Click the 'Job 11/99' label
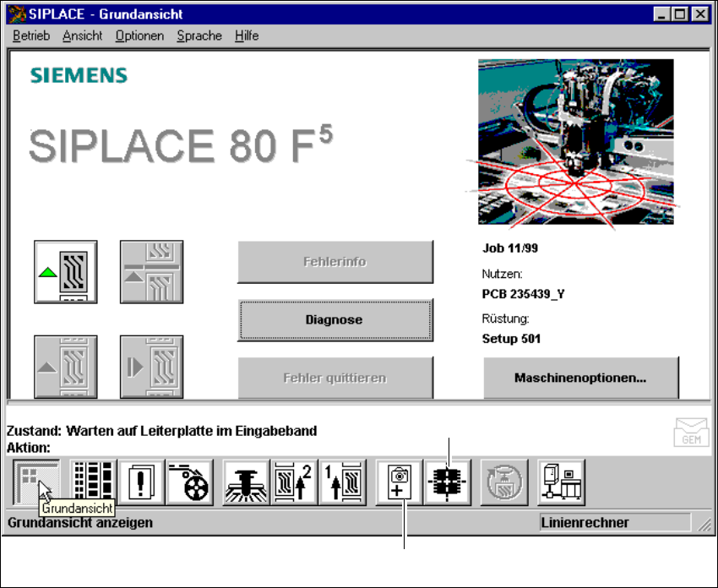 click(510, 248)
